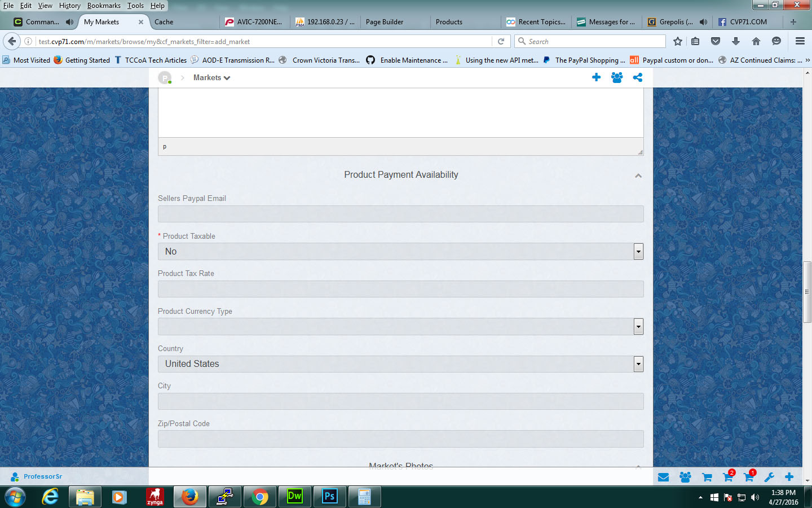This screenshot has width=812, height=508.
Task: Click the Windows Start button
Action: click(x=15, y=497)
